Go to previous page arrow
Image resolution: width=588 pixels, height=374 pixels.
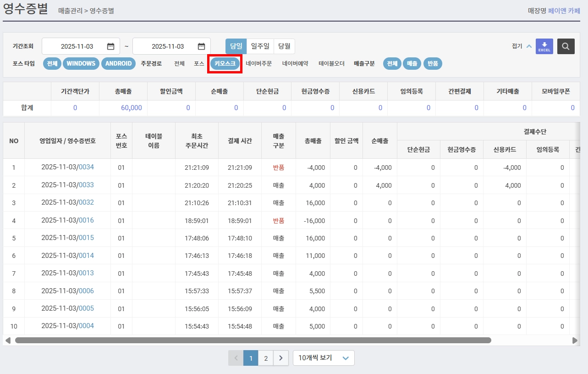point(236,358)
